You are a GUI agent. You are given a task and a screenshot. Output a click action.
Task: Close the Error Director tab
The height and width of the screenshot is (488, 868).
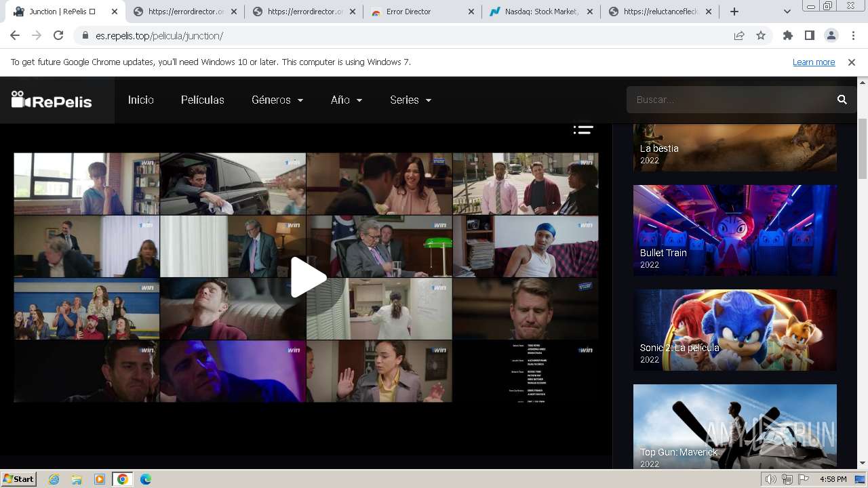[471, 12]
